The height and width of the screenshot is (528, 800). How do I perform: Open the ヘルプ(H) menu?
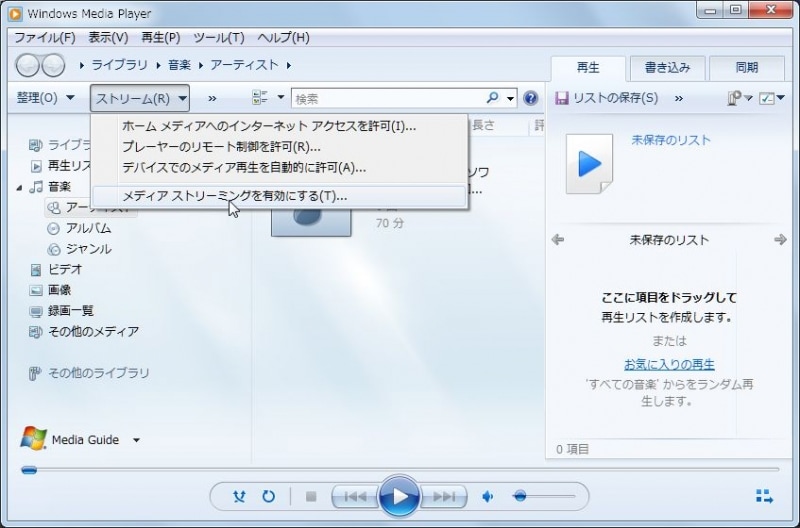[x=284, y=38]
